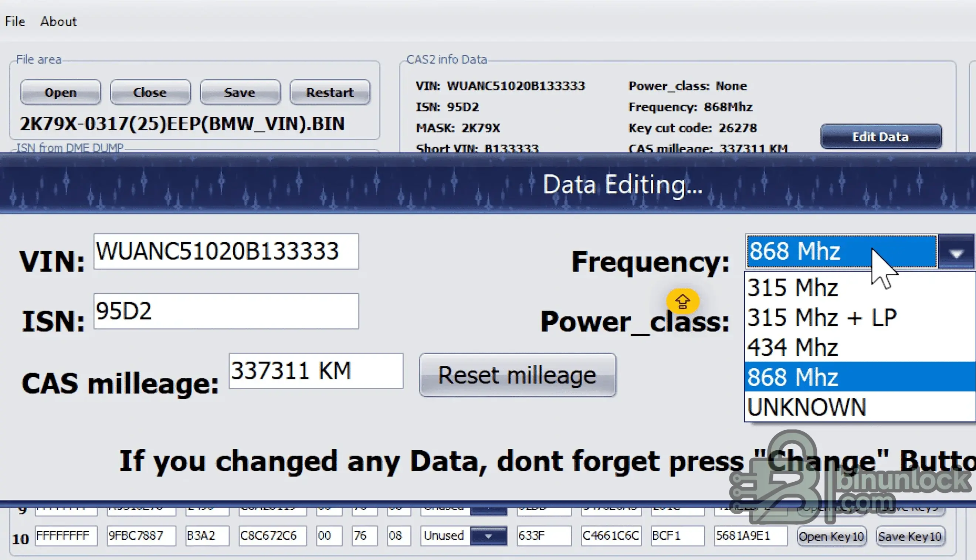Click the Save Key10 button
The width and height of the screenshot is (976, 560).
pyautogui.click(x=910, y=536)
